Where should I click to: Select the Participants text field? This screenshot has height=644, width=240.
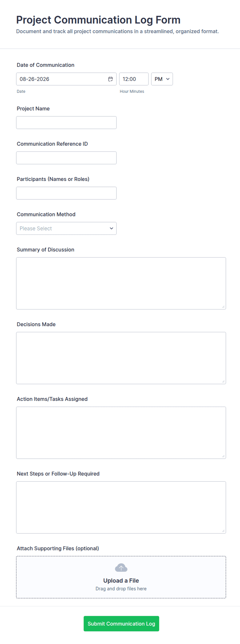[x=66, y=193]
